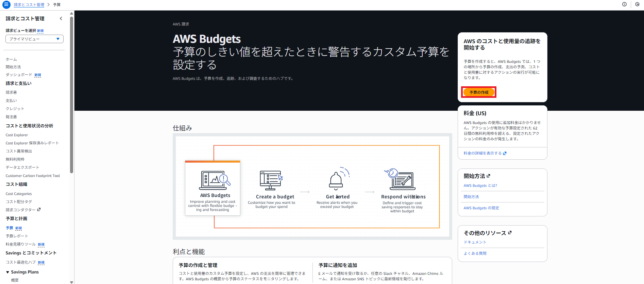Open the hamburger navigation menu icon
644x284 pixels.
pyautogui.click(x=6, y=5)
